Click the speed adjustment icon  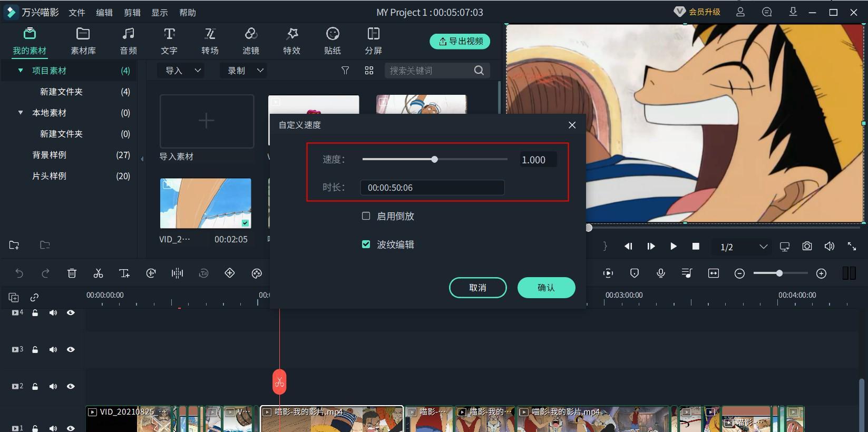(x=151, y=273)
